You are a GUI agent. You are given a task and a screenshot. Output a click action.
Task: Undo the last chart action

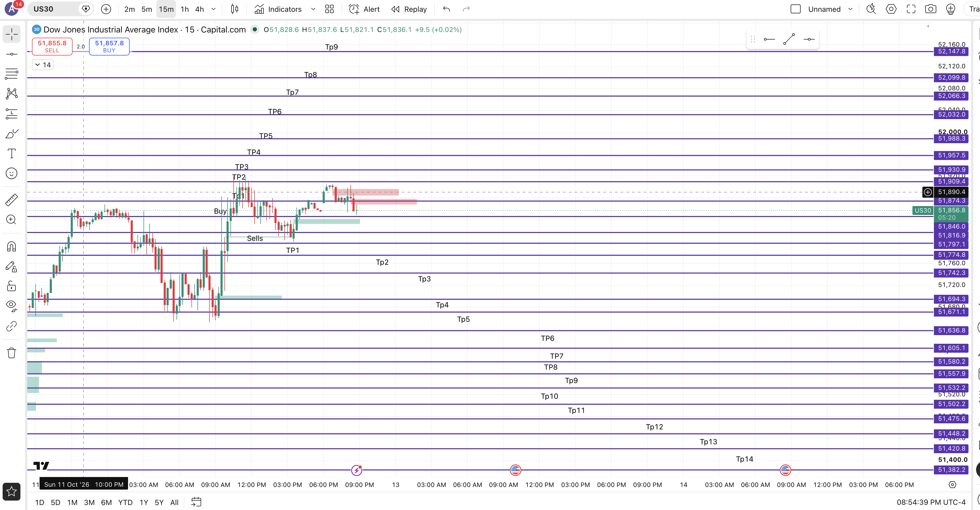click(447, 9)
